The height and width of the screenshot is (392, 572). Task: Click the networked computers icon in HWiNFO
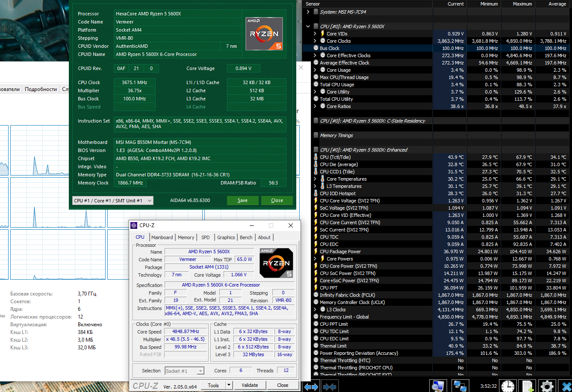[x=460, y=386]
